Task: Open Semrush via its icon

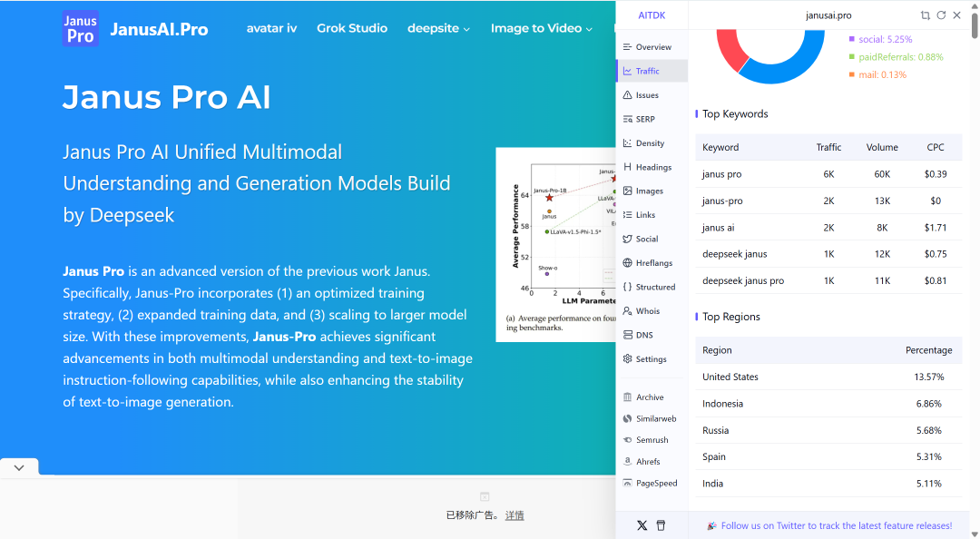Action: click(x=628, y=439)
